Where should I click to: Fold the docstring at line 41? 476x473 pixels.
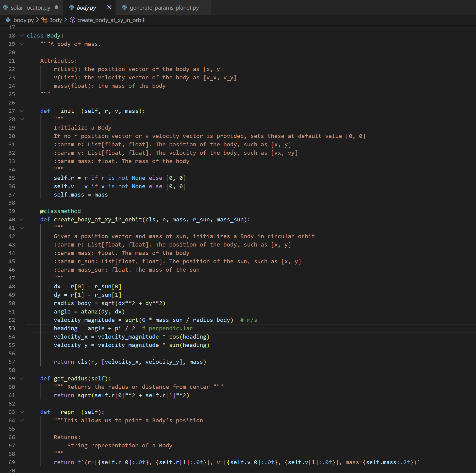click(22, 228)
